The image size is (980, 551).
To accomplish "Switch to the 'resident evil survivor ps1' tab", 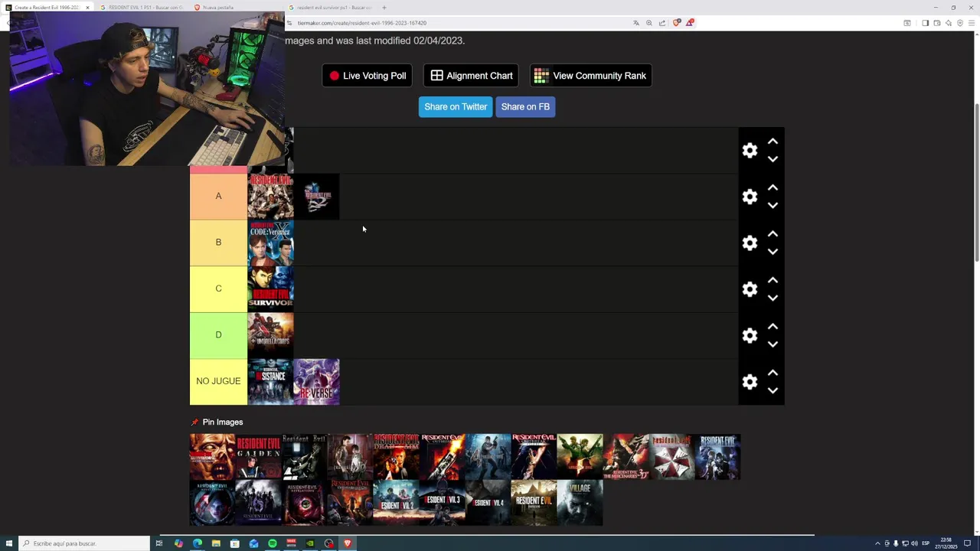I will coord(331,8).
